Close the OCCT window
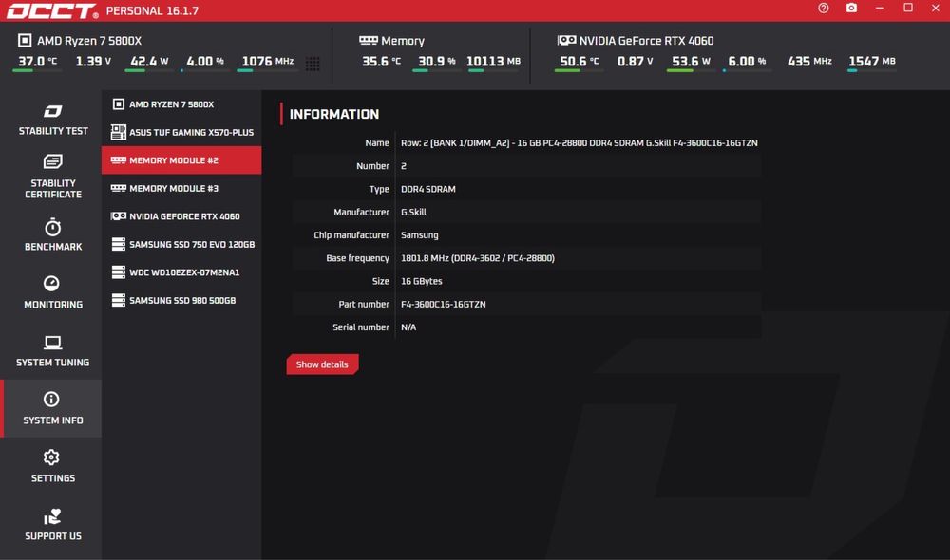The width and height of the screenshot is (950, 560). pyautogui.click(x=936, y=9)
